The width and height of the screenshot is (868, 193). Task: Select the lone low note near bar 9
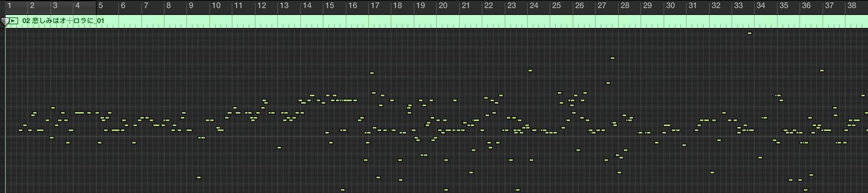pos(198,178)
